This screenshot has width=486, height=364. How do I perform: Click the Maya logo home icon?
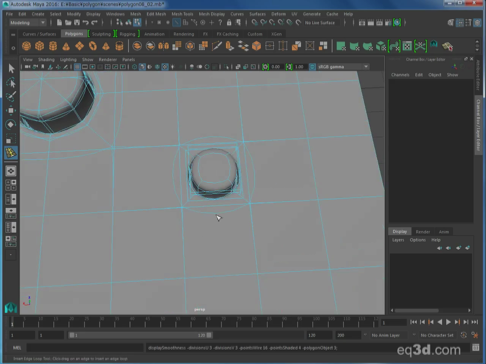tap(11, 307)
